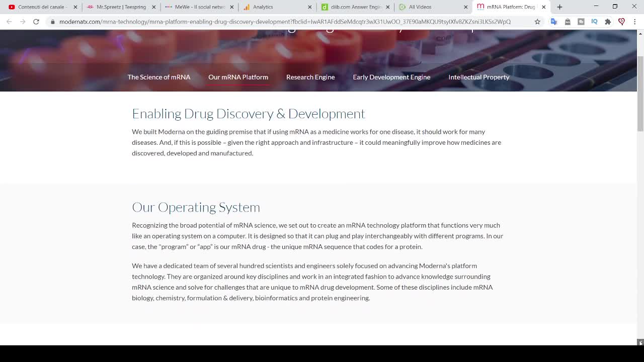644x362 pixels.
Task: Open the Google Translate extension
Action: coord(554,22)
